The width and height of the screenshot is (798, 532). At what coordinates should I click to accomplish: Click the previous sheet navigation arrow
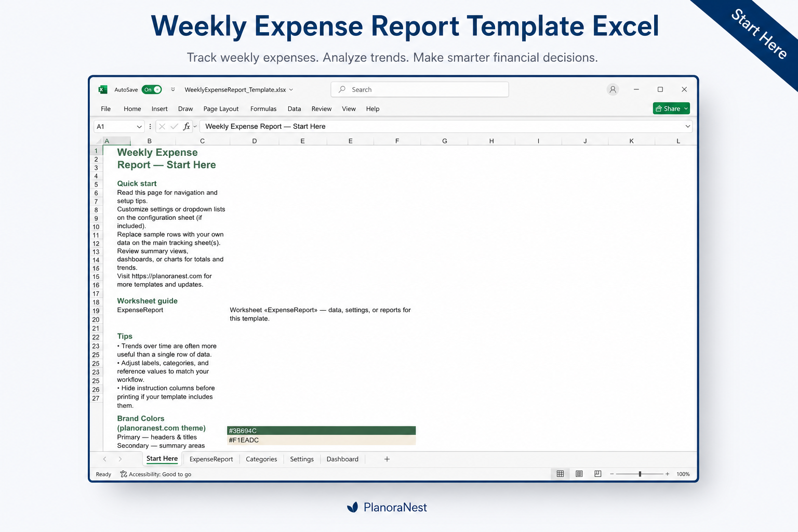104,459
